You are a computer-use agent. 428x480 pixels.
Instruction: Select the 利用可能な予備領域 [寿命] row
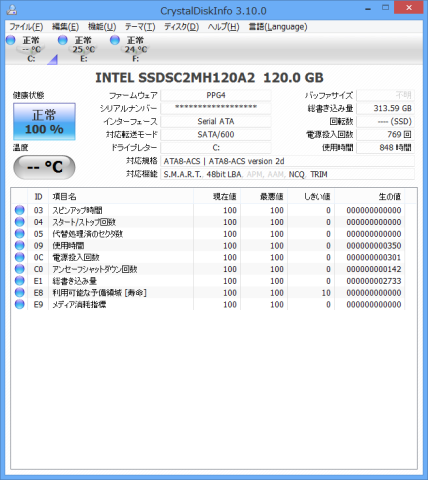tap(208, 292)
